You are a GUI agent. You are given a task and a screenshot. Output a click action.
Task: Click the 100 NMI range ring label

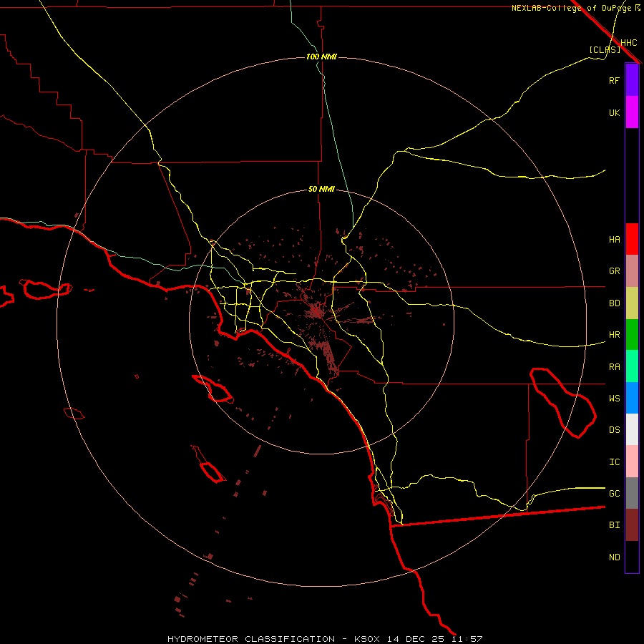coord(321,57)
